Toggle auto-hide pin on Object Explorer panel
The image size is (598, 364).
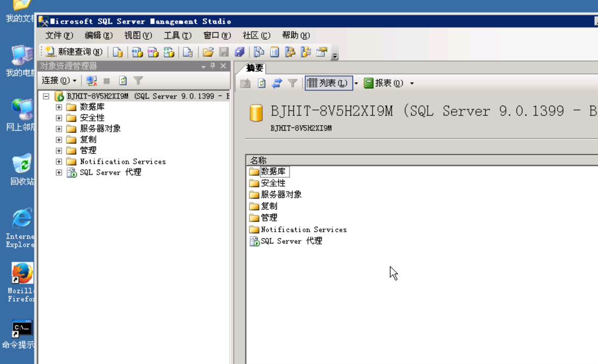[213, 66]
